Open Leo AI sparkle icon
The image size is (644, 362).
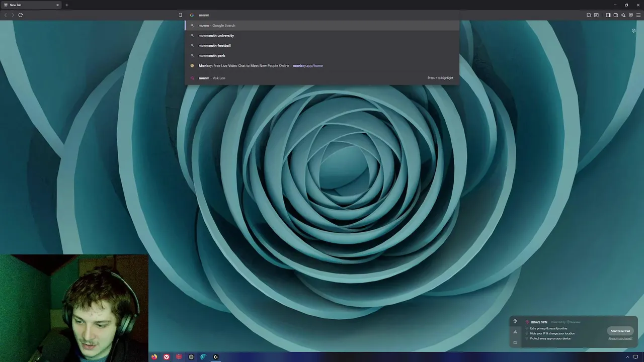[623, 15]
